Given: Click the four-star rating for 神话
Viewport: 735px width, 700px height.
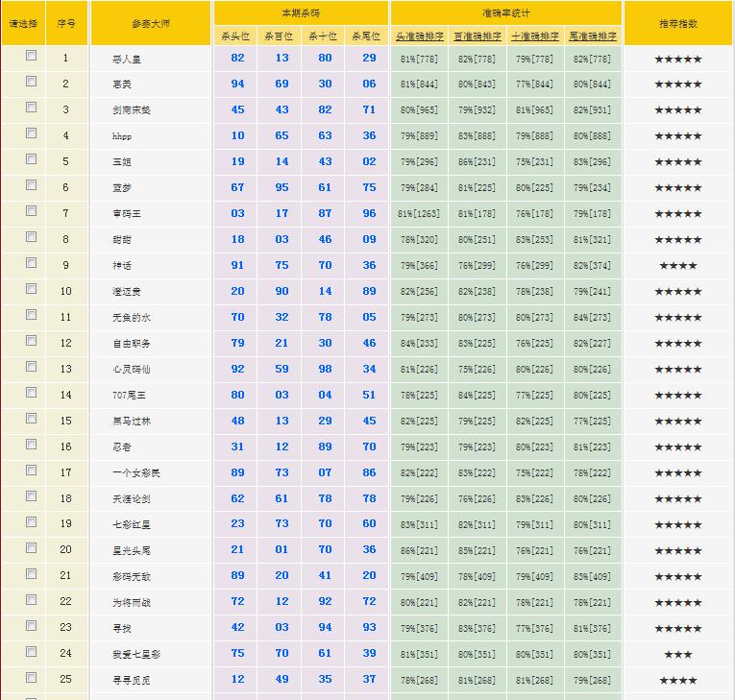Looking at the screenshot, I should (x=678, y=266).
